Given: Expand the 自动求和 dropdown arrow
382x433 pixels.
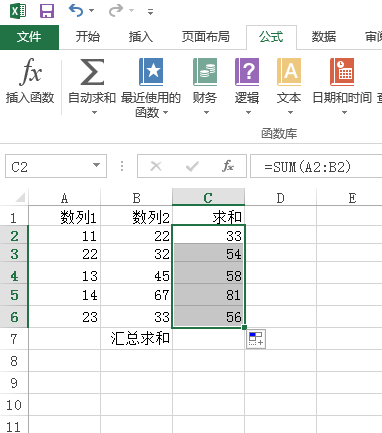Looking at the screenshot, I should click(x=95, y=113).
